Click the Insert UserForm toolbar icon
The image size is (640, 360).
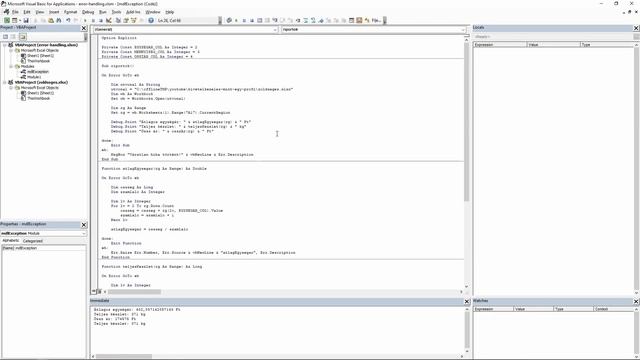pos(14,20)
